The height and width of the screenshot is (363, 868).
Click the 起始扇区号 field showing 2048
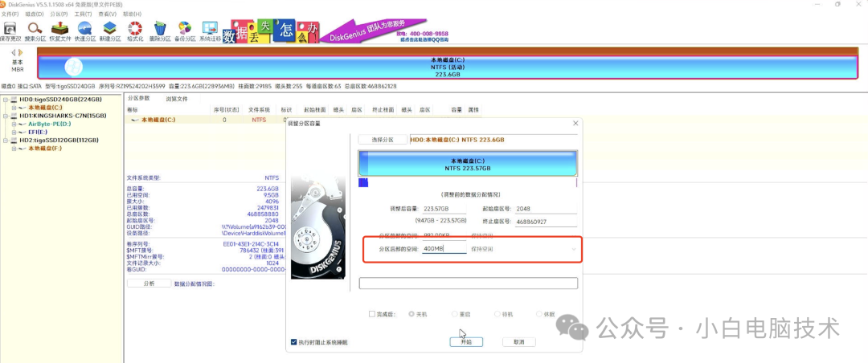coord(546,209)
